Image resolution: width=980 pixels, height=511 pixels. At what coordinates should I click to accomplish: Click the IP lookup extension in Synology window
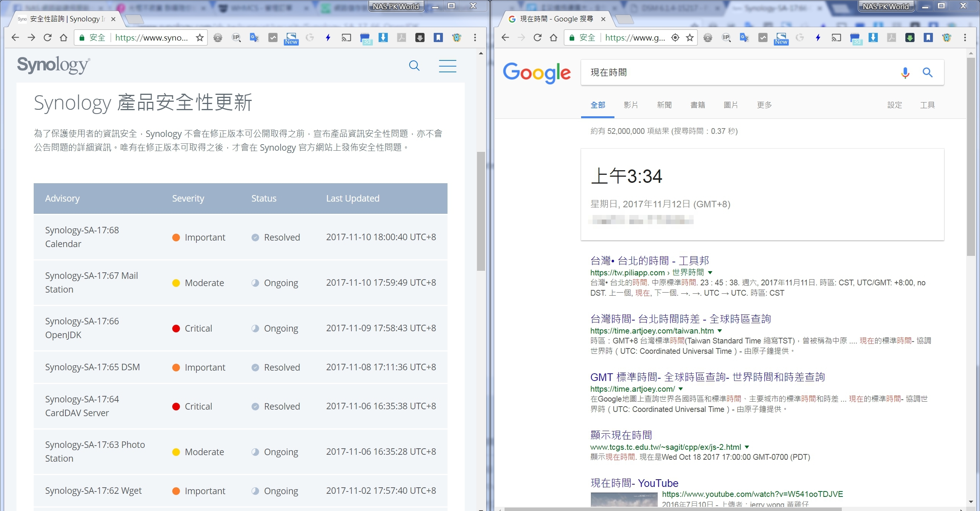[236, 37]
